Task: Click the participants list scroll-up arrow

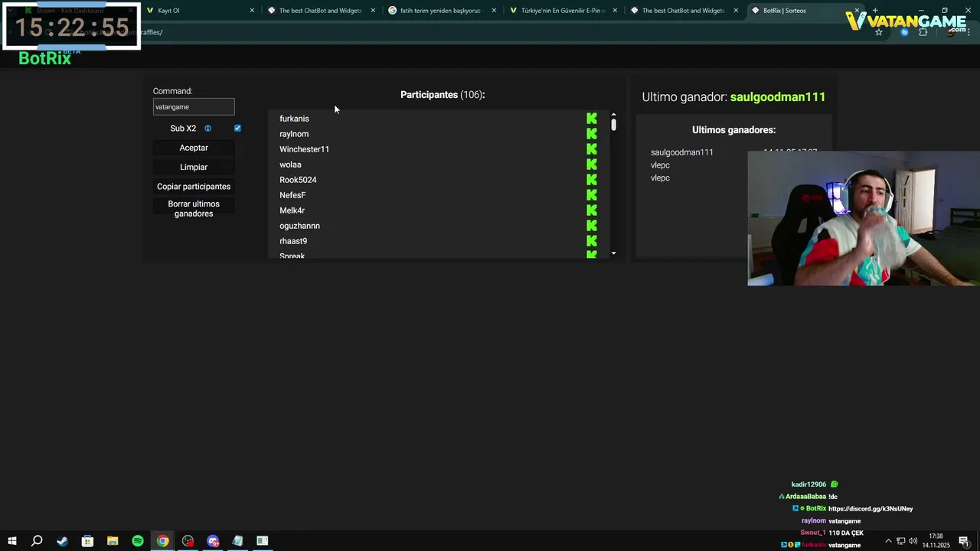Action: click(613, 115)
